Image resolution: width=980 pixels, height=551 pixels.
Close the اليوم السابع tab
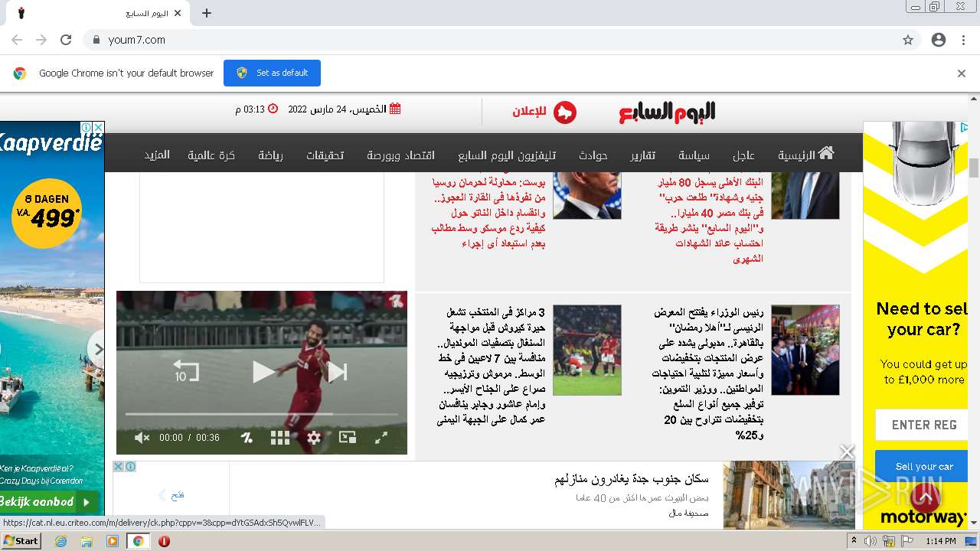(x=178, y=13)
